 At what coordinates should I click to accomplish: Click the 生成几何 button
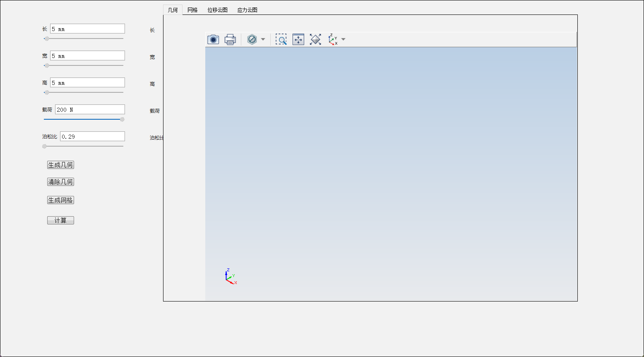[60, 165]
